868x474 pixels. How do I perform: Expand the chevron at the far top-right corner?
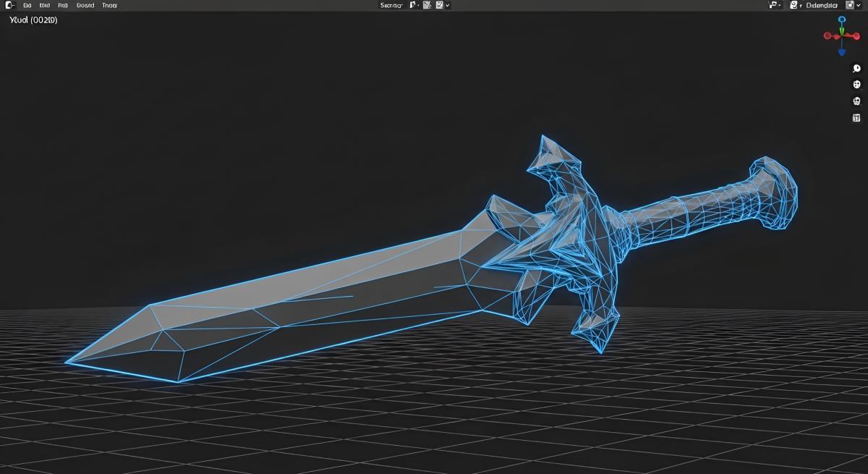pos(859,5)
